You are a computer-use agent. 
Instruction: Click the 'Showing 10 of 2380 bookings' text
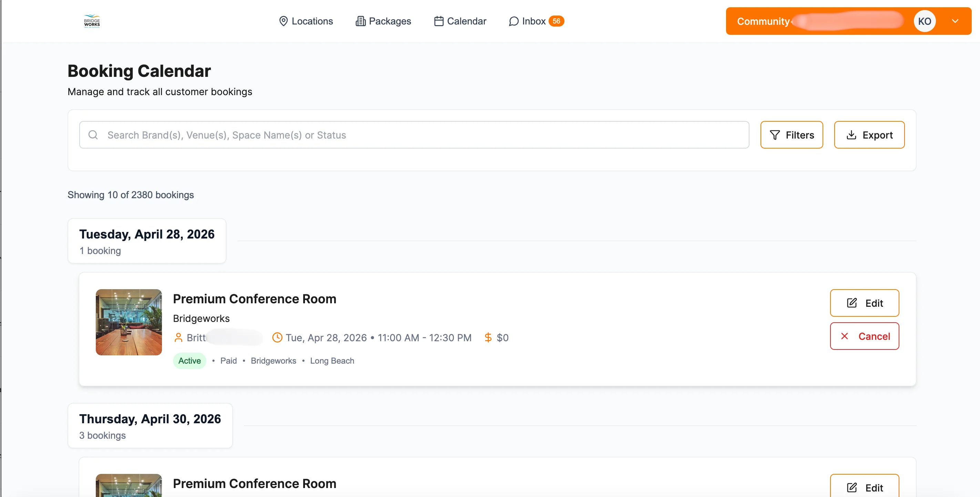click(131, 195)
